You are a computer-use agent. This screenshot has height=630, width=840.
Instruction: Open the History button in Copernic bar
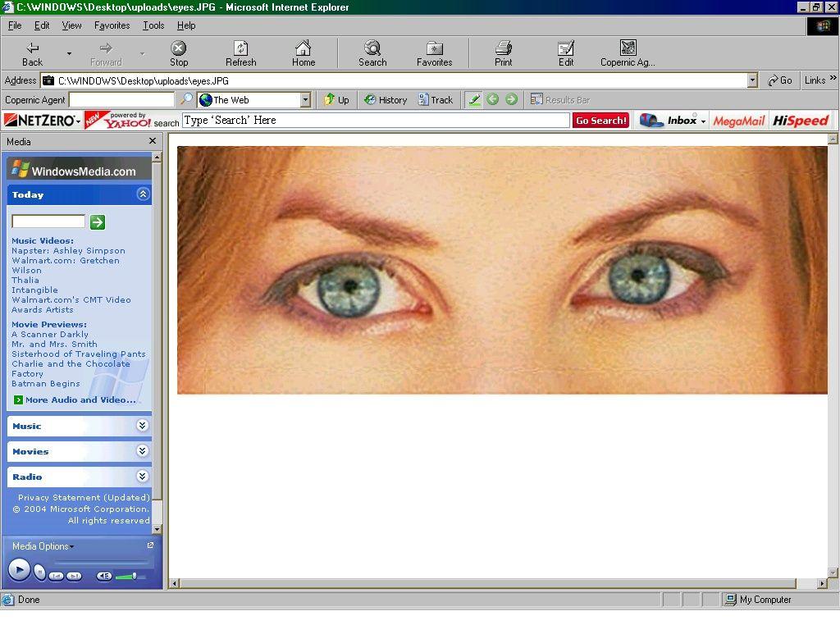pyautogui.click(x=386, y=100)
